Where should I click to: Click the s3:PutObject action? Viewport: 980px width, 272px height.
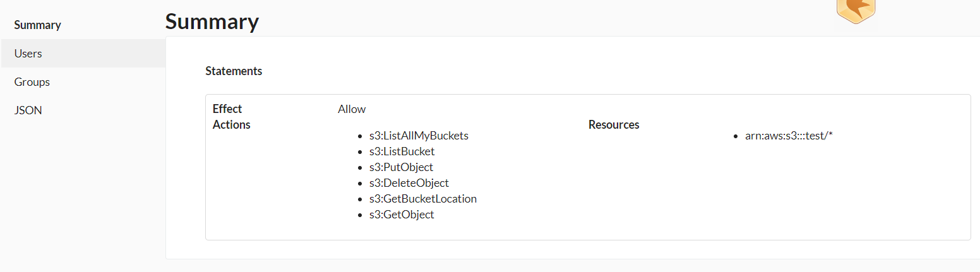click(402, 167)
